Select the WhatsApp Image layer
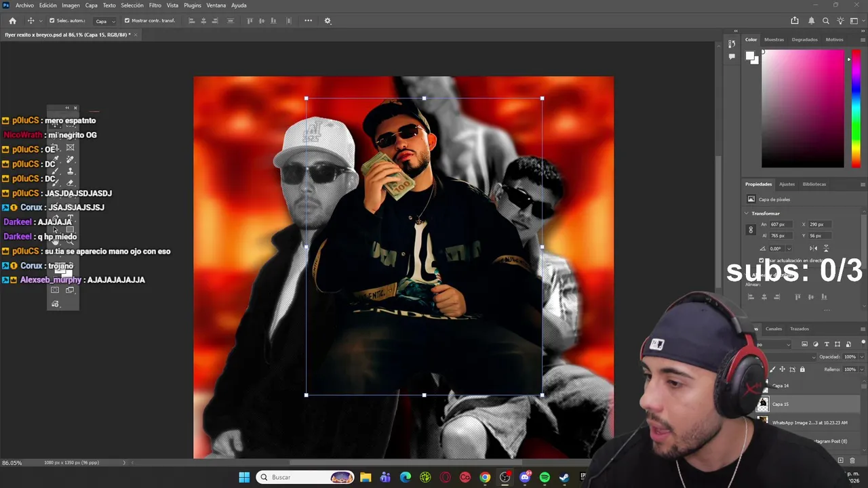 (x=810, y=422)
